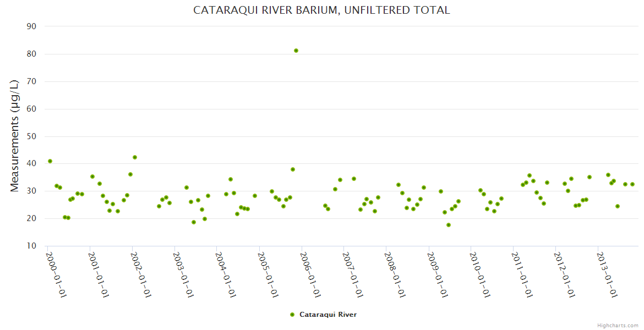
Task: Click the Measurements (µg/L) axis title
Action: (x=15, y=136)
